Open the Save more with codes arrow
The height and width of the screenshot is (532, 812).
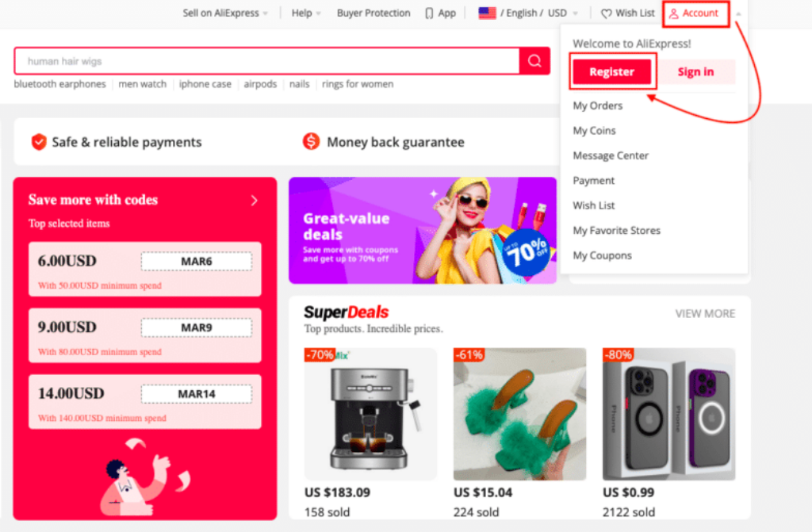(x=255, y=201)
